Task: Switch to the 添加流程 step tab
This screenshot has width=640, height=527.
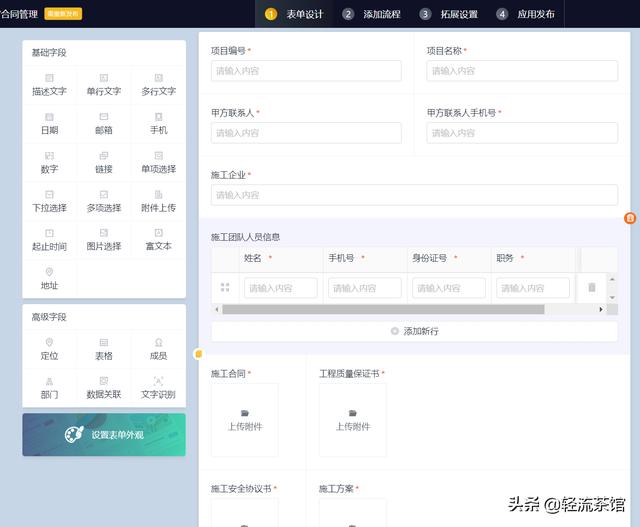Action: 368,14
